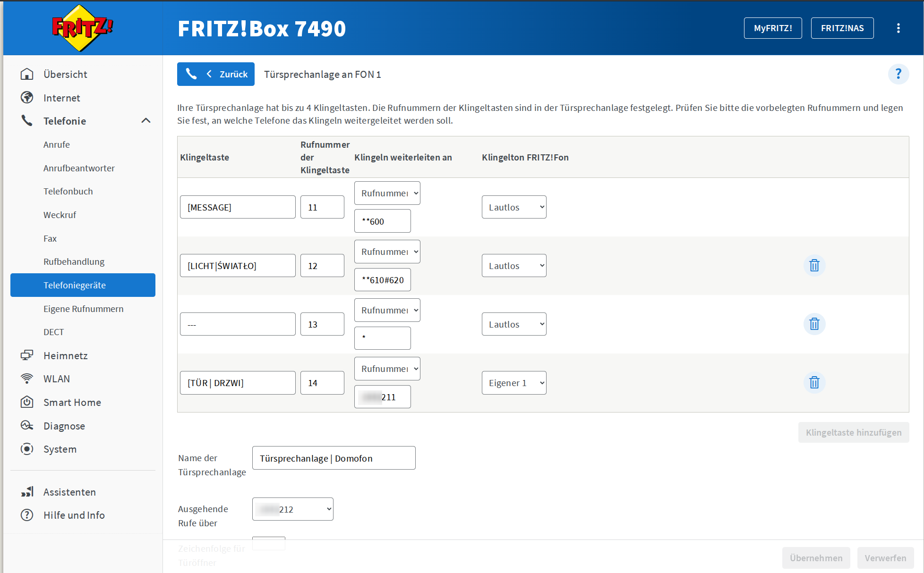
Task: Click the Heimnetz network icon
Action: (x=27, y=355)
